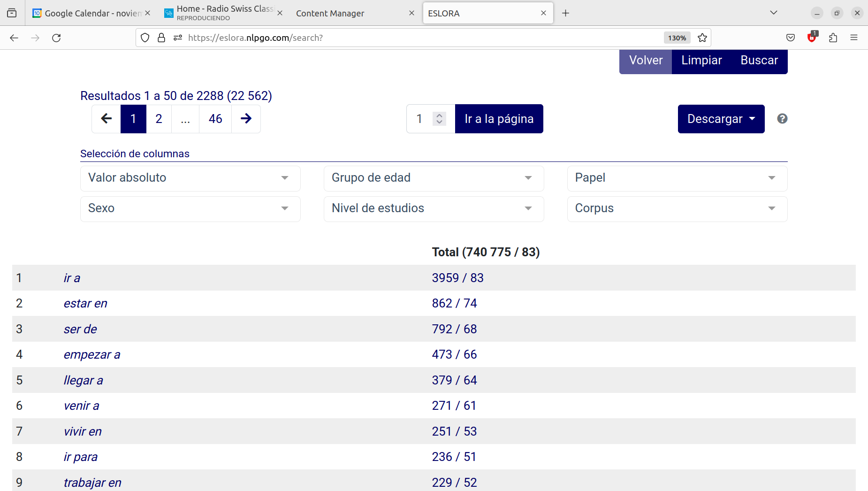The image size is (868, 491).
Task: Click the Ir a la página button
Action: point(499,119)
